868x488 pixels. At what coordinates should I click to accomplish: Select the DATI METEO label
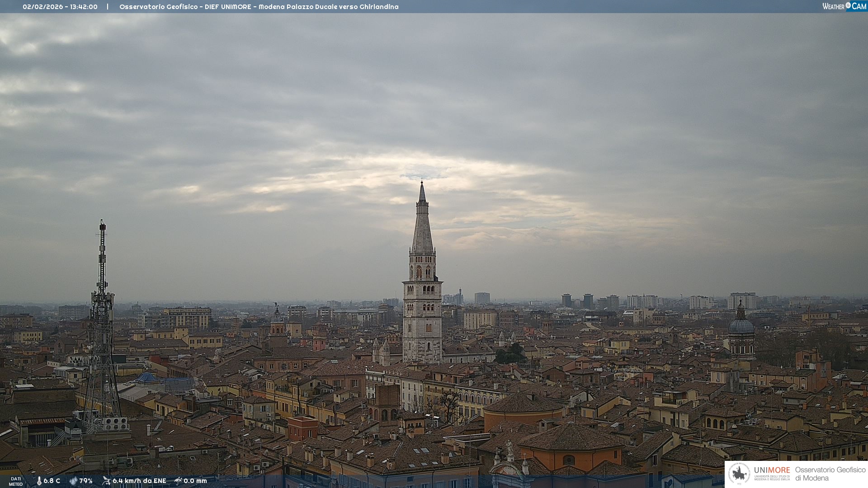click(x=16, y=481)
